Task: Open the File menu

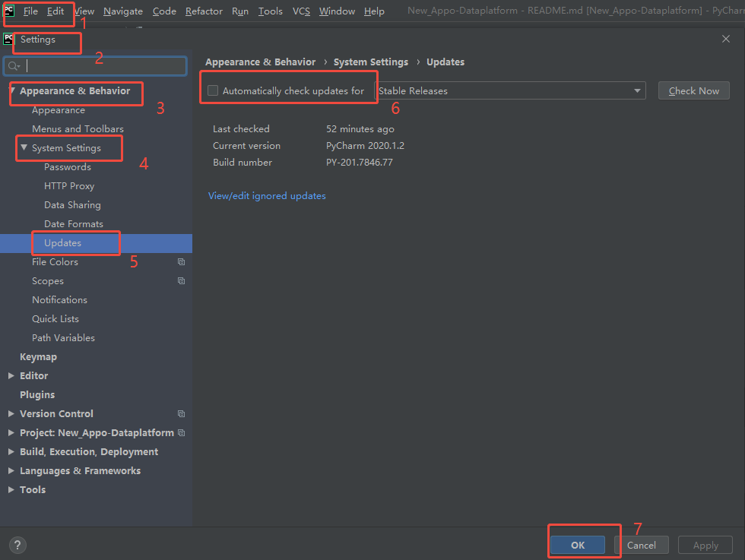Action: (30, 11)
